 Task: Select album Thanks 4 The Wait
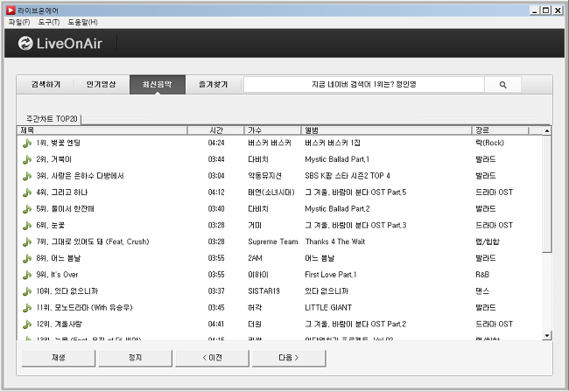(x=335, y=241)
